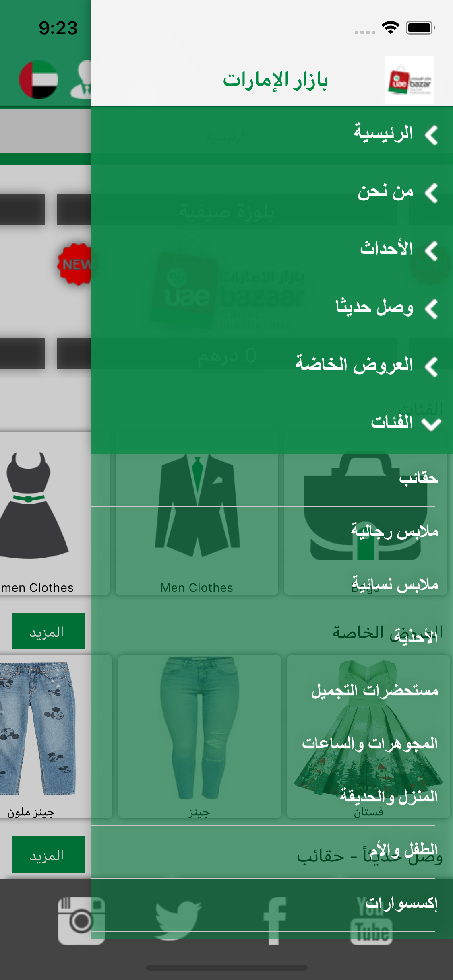Screen dimensions: 453x980
Task: Tap the women clothes dress thumbnail
Action: [34, 505]
